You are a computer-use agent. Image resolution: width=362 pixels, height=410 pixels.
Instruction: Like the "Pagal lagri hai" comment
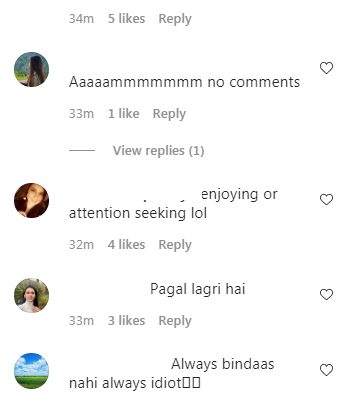point(326,294)
